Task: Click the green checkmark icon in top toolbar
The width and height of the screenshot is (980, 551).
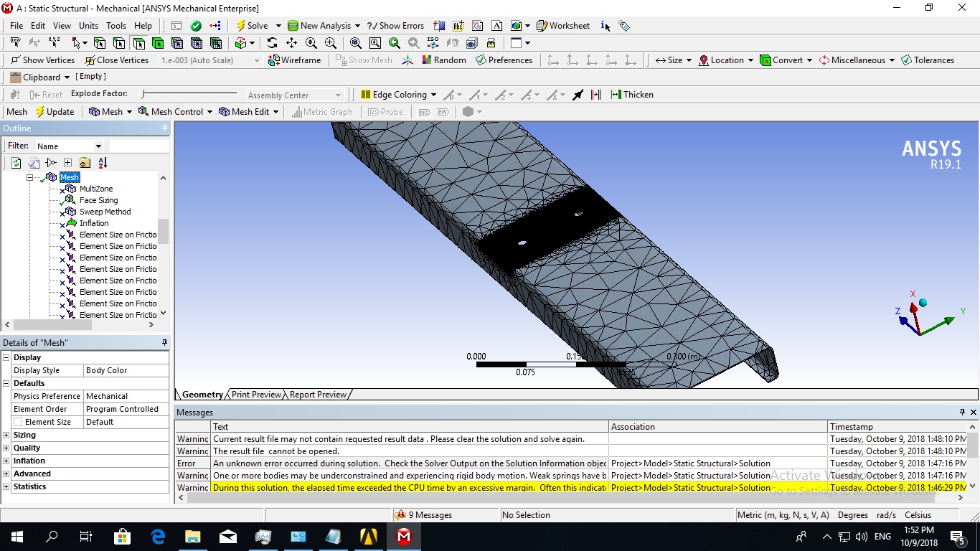Action: click(x=196, y=26)
